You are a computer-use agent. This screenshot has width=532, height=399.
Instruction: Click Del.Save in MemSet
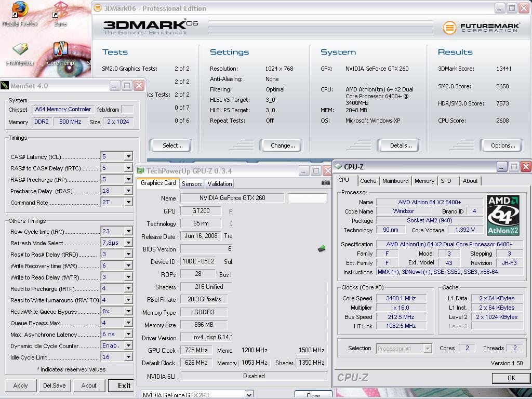54,385
